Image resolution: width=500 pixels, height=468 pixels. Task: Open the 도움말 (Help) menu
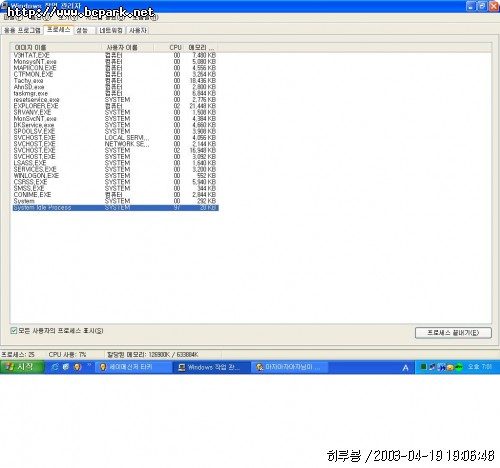(145, 17)
